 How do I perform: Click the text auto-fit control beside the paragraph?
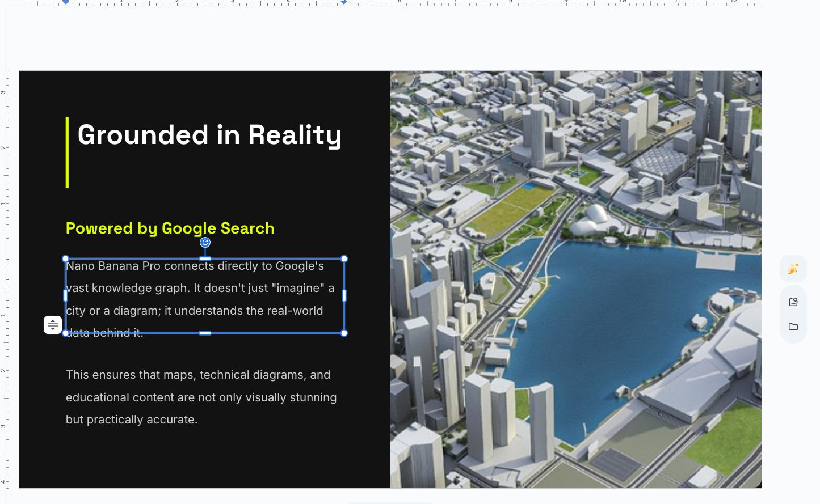(x=53, y=324)
